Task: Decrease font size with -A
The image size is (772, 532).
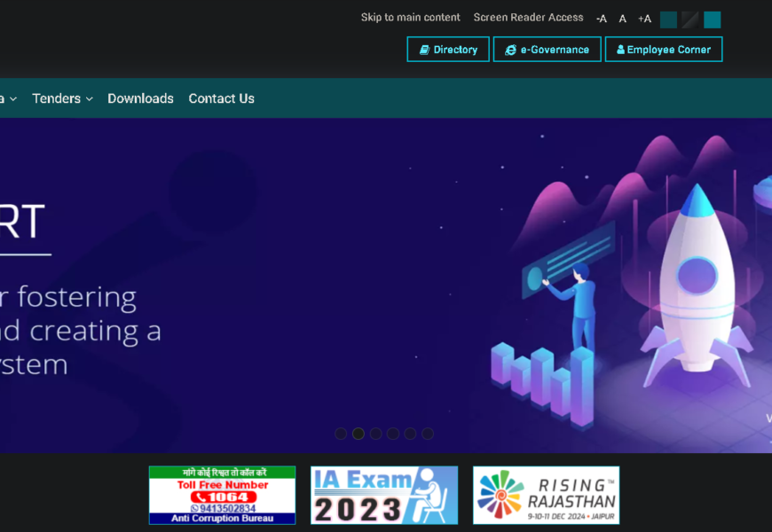Action: (602, 19)
